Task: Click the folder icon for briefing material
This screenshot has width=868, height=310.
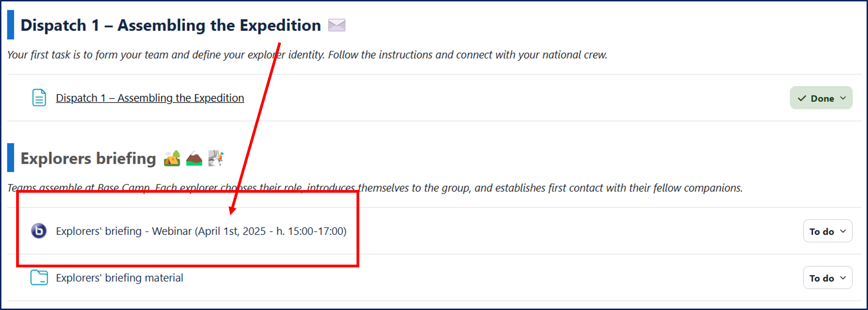Action: pyautogui.click(x=39, y=278)
